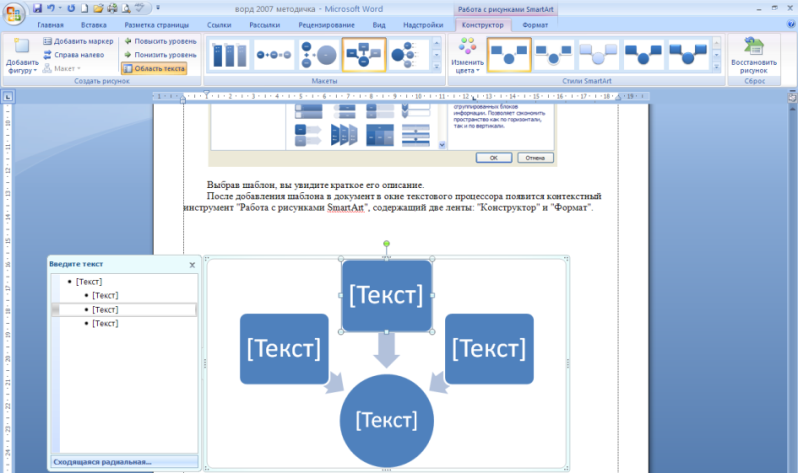
Task: Open the Надстройки tab
Action: (423, 25)
